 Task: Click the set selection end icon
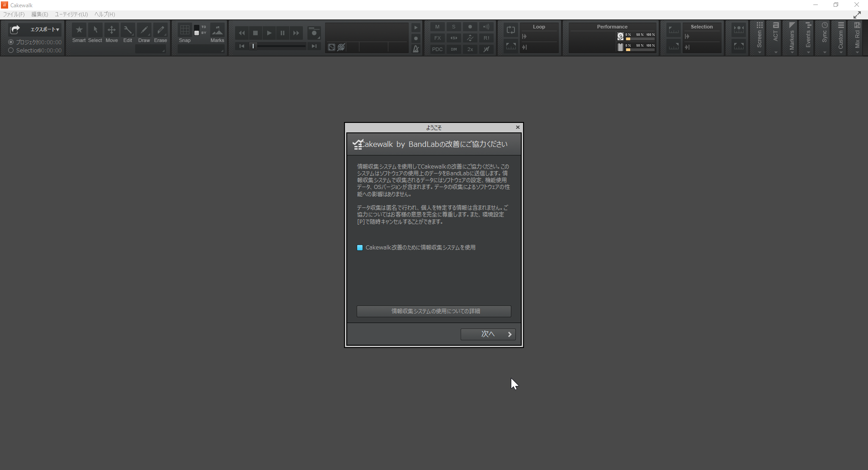click(674, 46)
